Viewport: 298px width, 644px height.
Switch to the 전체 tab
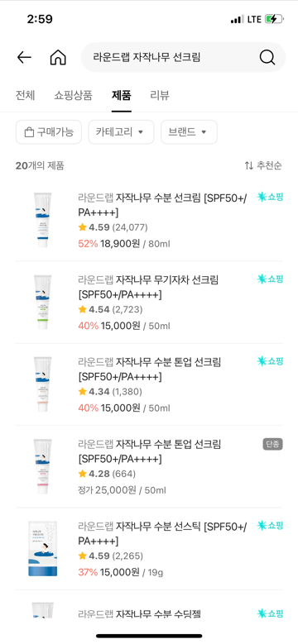(25, 95)
